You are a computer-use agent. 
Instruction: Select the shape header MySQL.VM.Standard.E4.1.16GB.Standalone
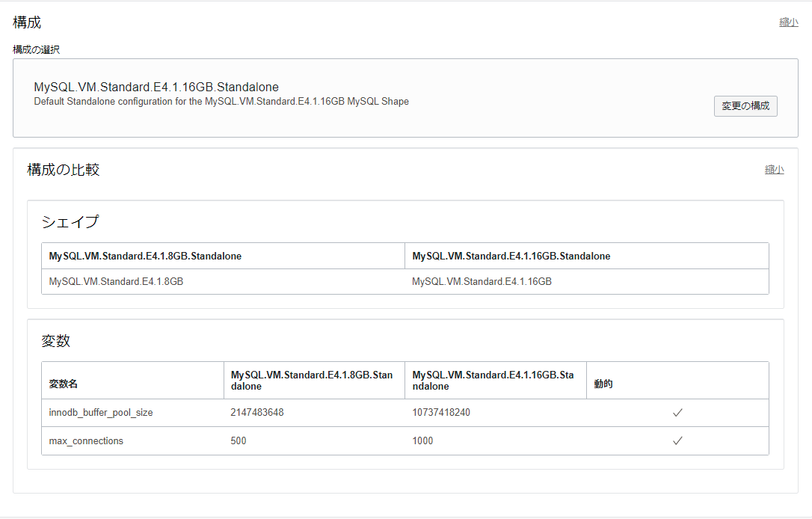pyautogui.click(x=511, y=256)
